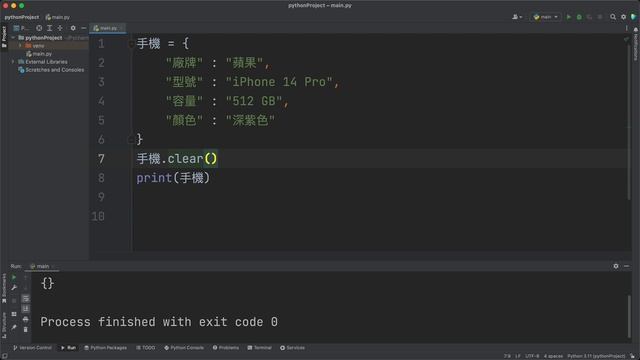The image size is (640, 360).
Task: Click main.py in the navigation breadcrumb
Action: [x=58, y=17]
